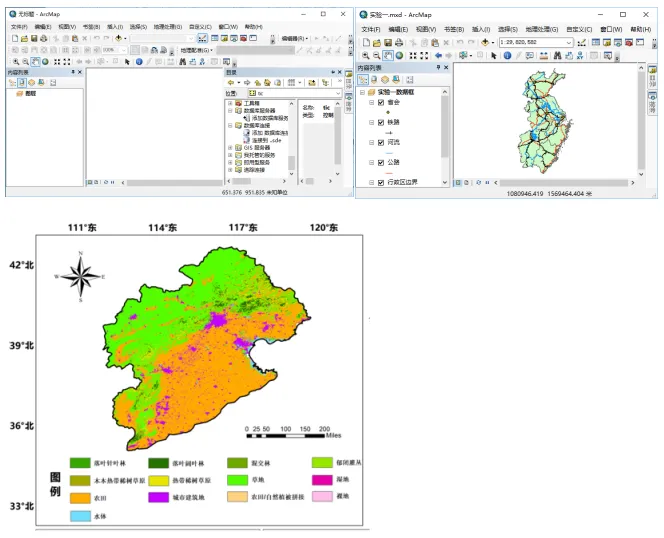Open Add Data dropdown arrow in 实验一.mxd window

pos(493,43)
